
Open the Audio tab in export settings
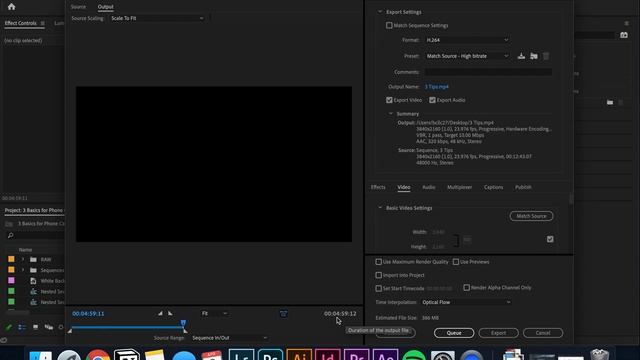pyautogui.click(x=429, y=187)
